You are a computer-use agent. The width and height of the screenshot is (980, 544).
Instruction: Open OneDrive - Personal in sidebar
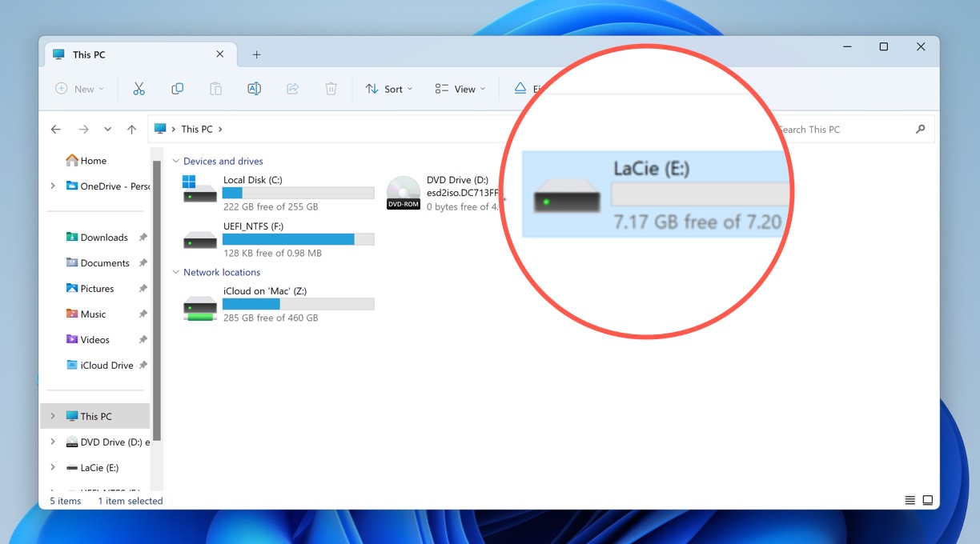(107, 186)
